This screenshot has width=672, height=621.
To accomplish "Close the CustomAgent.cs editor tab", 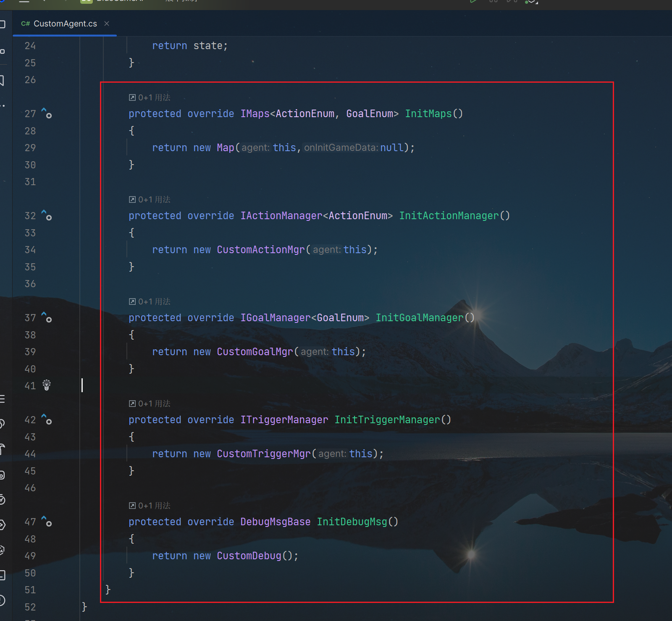I will pos(107,24).
